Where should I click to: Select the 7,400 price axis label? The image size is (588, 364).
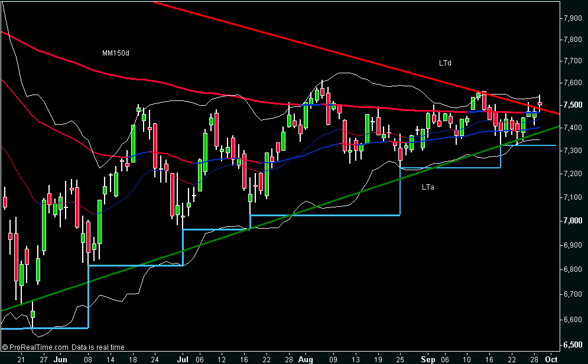573,128
